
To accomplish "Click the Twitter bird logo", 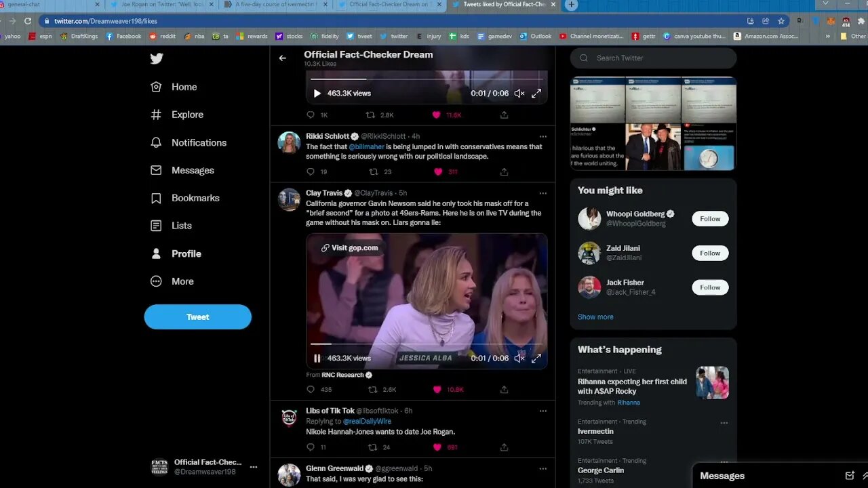I will pyautogui.click(x=157, y=58).
